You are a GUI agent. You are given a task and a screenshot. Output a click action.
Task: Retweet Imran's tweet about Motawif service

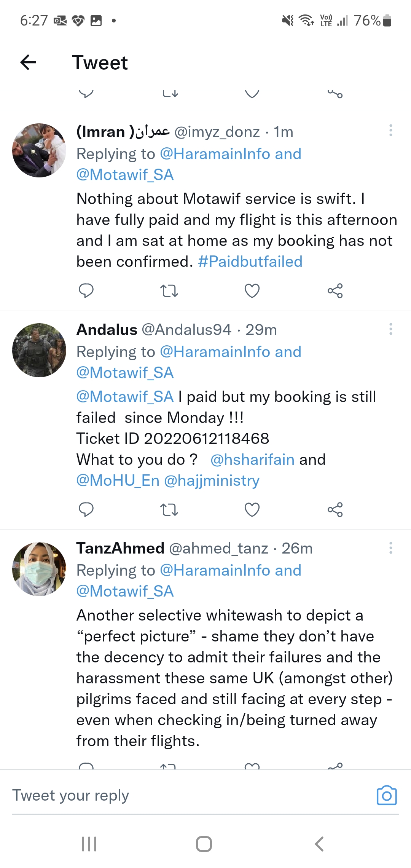pos(169,291)
